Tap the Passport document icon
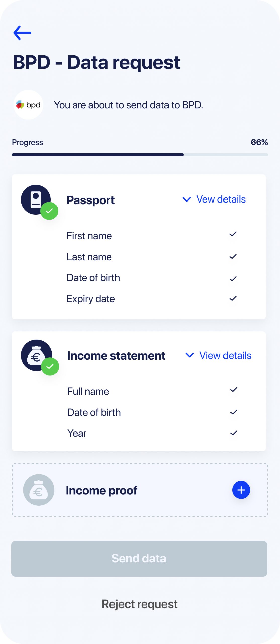The image size is (280, 644). click(x=36, y=200)
